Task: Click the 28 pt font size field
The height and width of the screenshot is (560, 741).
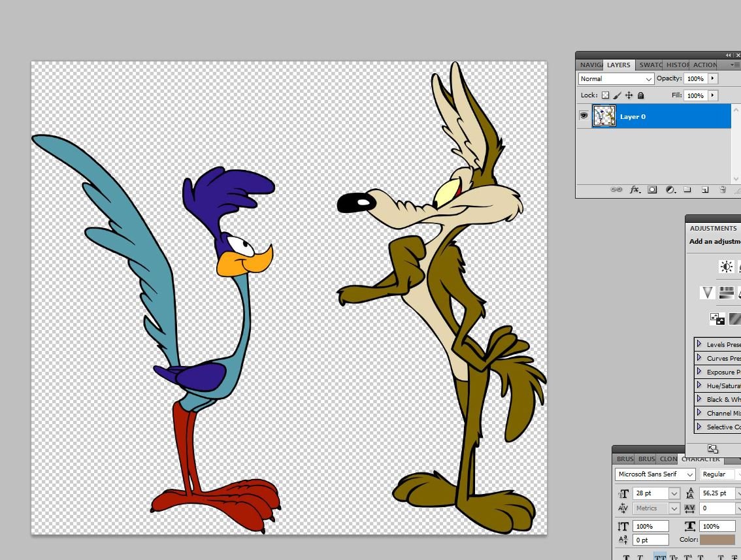Action: coord(651,493)
